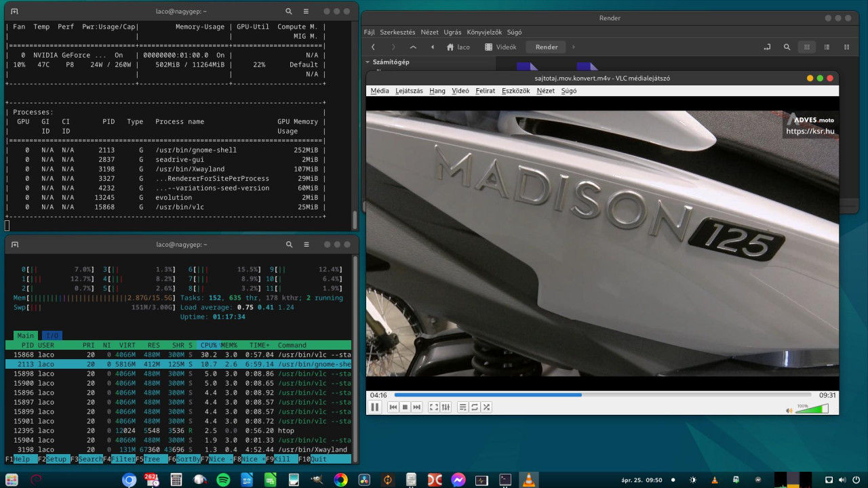Open new tab in htop terminal window
This screenshot has height=488, width=868.
click(15, 245)
